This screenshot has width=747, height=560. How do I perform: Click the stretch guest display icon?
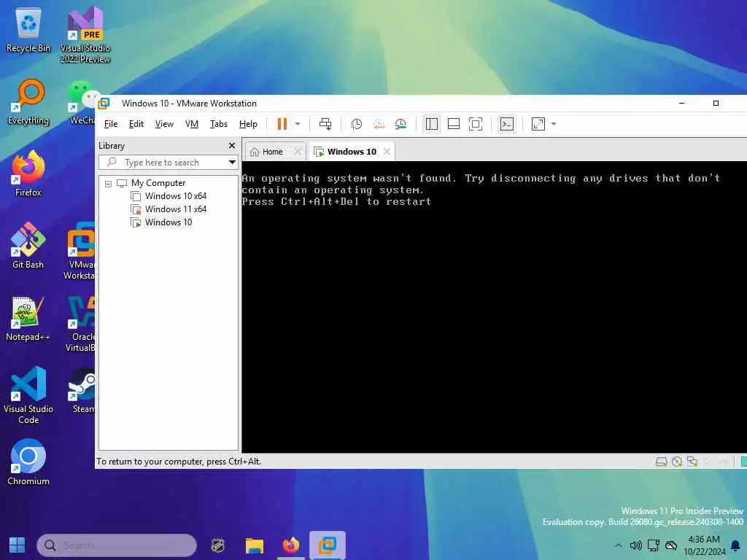(538, 124)
